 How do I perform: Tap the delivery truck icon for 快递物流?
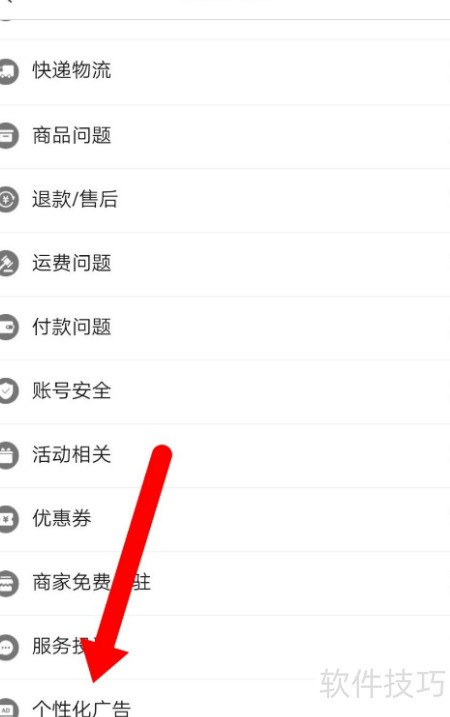[x=8, y=71]
